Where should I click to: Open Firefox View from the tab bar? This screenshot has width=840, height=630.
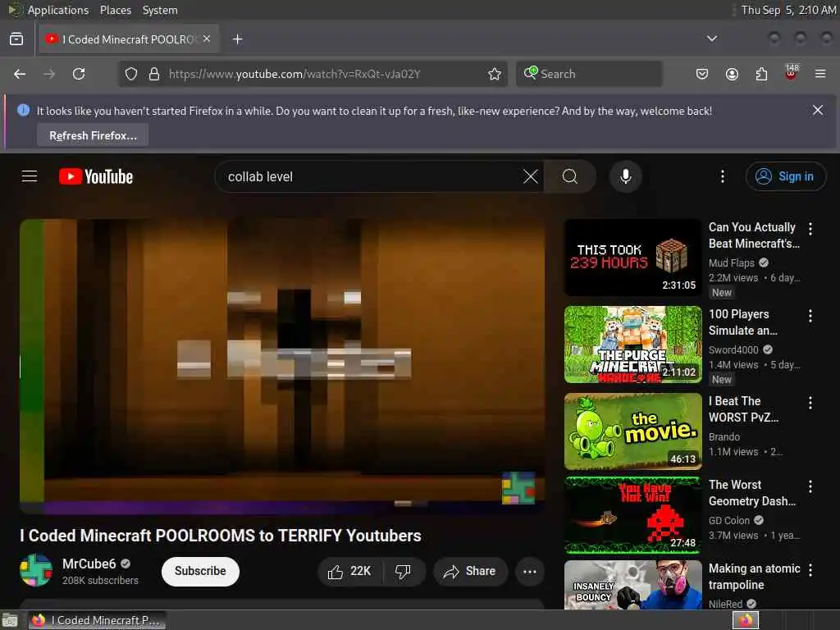point(16,39)
